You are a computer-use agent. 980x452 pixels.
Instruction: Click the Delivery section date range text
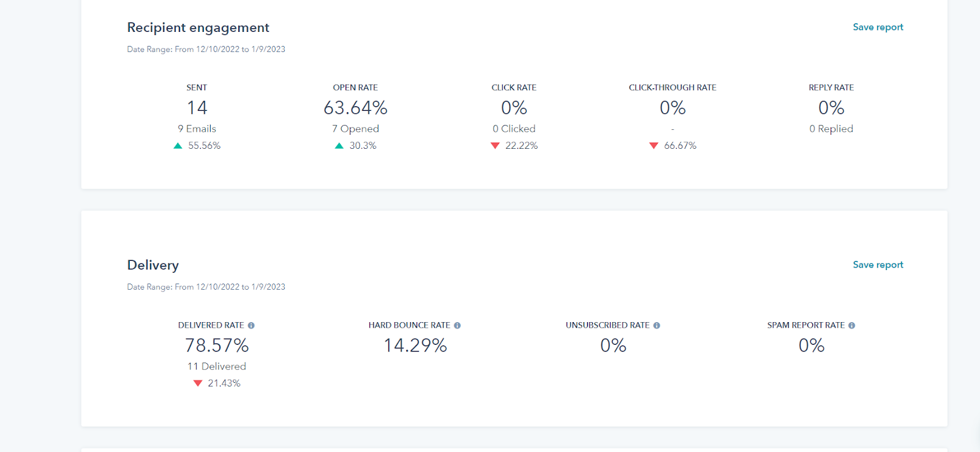[206, 287]
